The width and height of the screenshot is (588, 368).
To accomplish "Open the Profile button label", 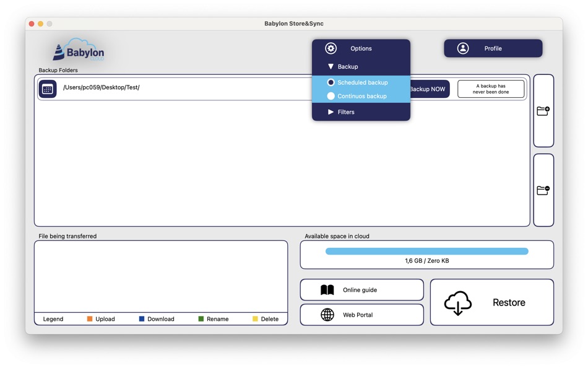I will coord(493,48).
